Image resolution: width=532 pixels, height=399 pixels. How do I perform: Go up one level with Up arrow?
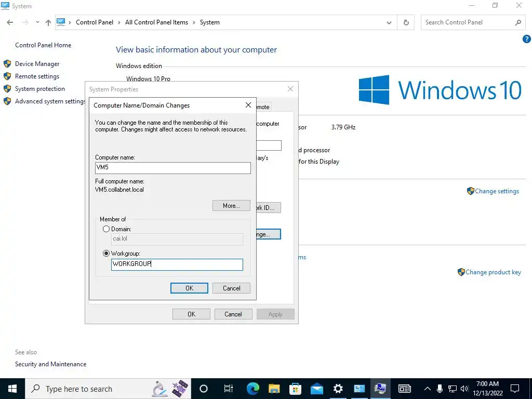pos(48,22)
